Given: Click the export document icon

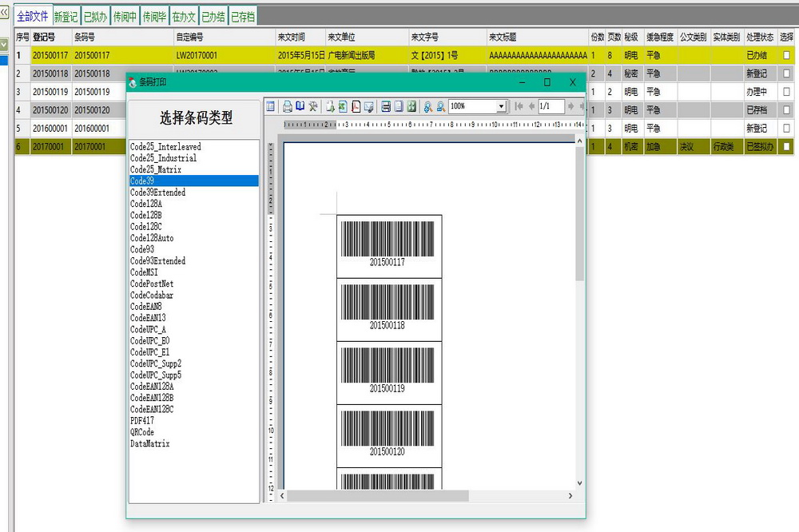Looking at the screenshot, I should (x=330, y=106).
